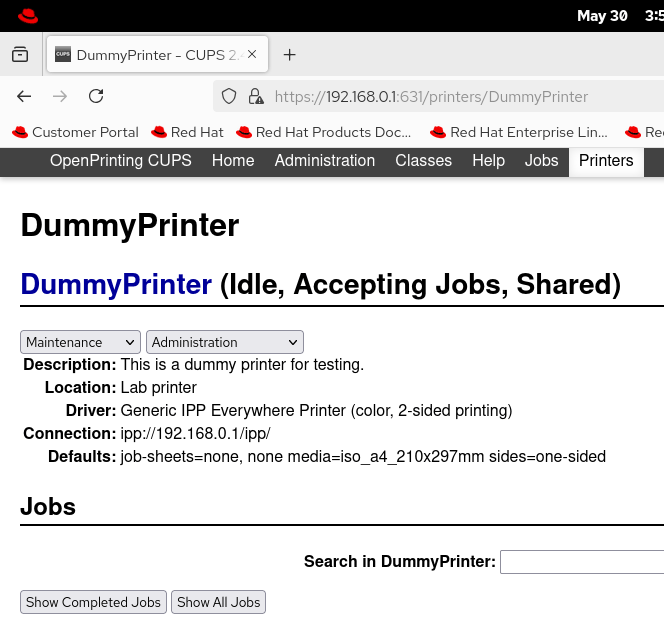Expand the printer Administration dropdown
This screenshot has height=630, width=664.
pos(225,342)
